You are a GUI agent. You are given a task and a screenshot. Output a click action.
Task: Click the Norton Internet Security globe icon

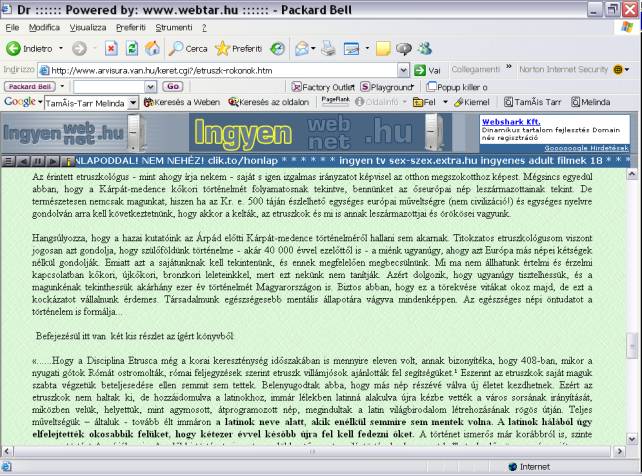coord(618,70)
